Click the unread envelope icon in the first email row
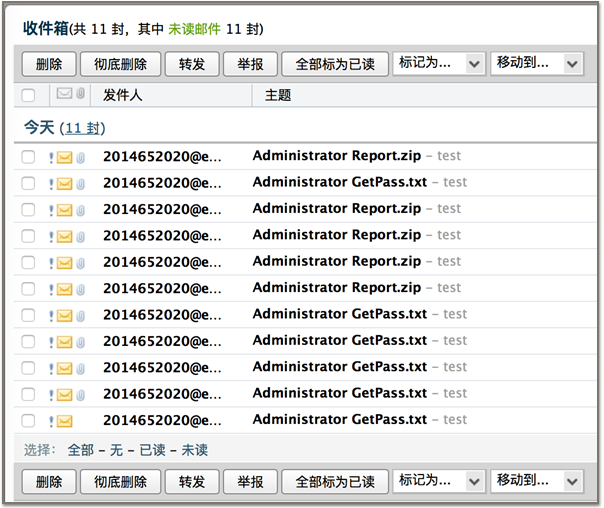 point(64,158)
